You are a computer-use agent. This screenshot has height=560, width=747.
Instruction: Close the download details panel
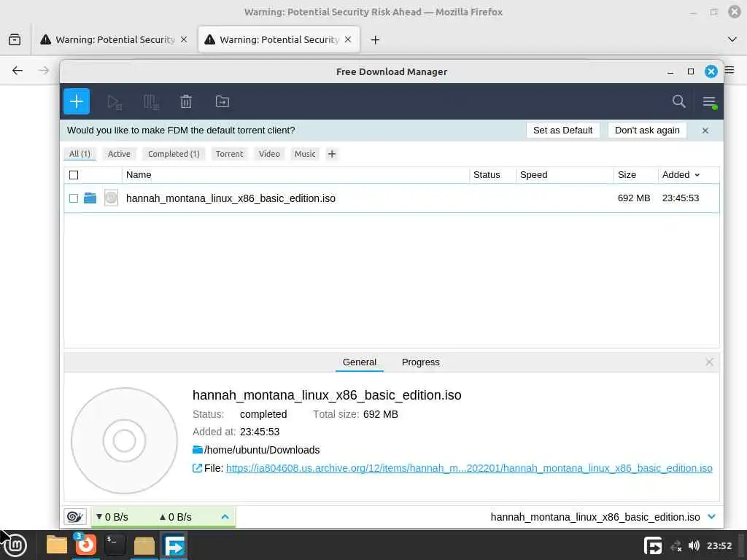[709, 362]
